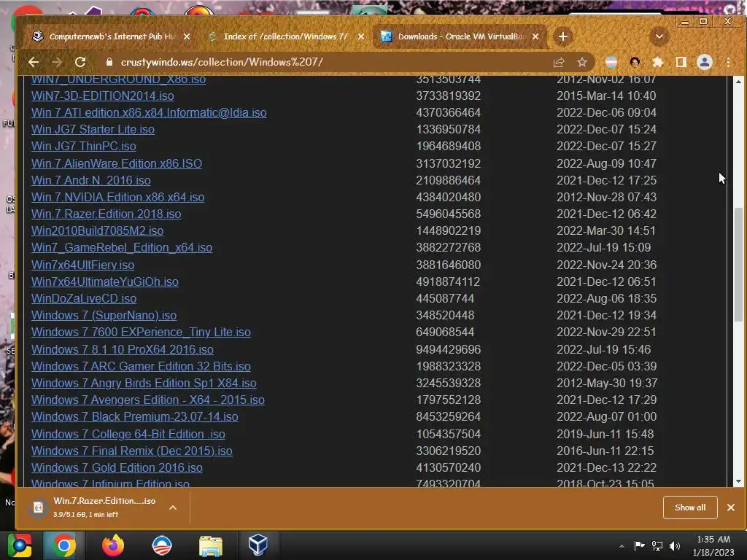Click the face avatar extension icon

[635, 62]
